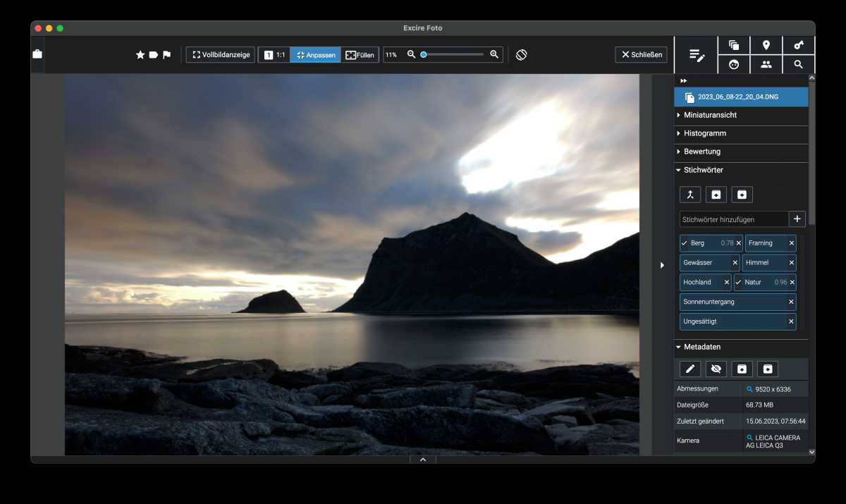Screen dimensions: 846x504
Task: Open the briefcase toolbox icon
Action: tap(37, 54)
